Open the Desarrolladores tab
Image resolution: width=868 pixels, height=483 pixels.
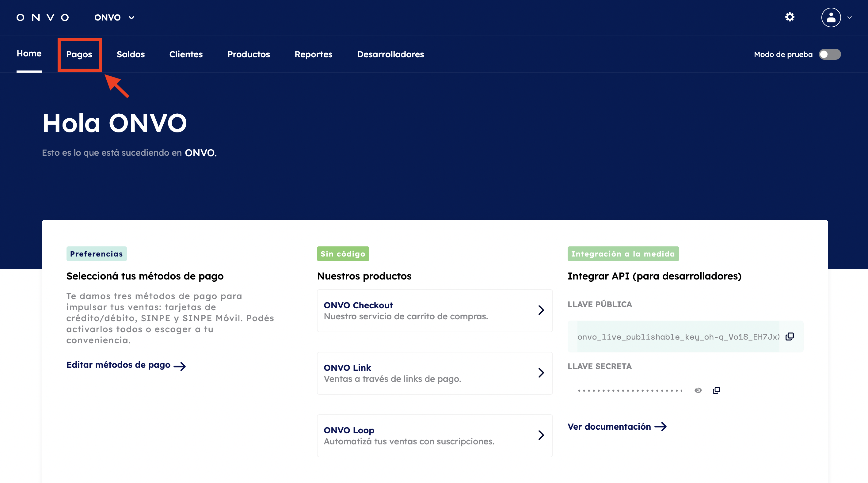[390, 54]
